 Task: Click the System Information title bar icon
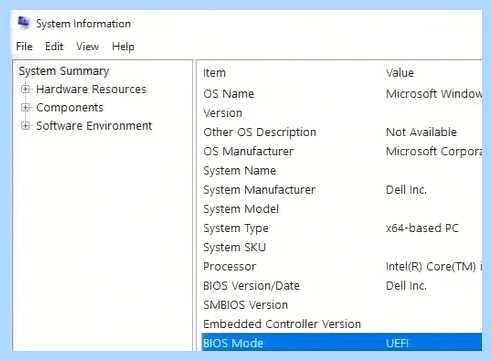coord(23,23)
